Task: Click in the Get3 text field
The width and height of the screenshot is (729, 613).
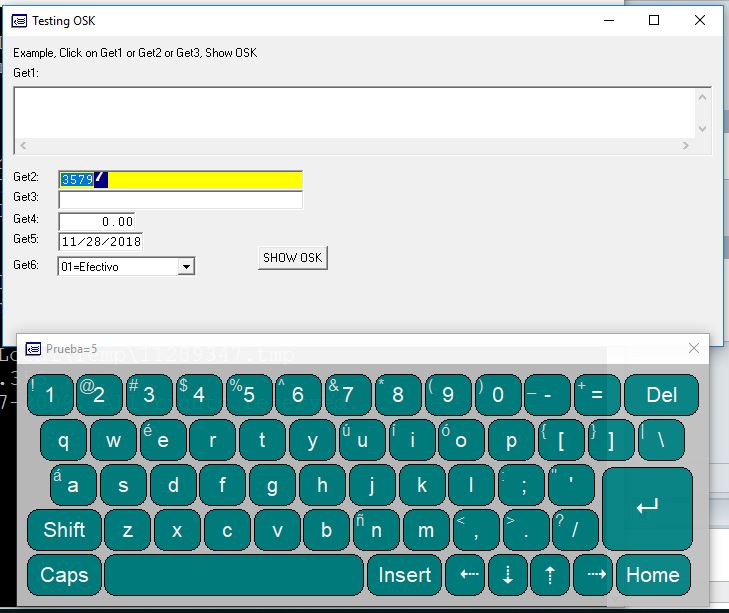Action: [x=180, y=200]
